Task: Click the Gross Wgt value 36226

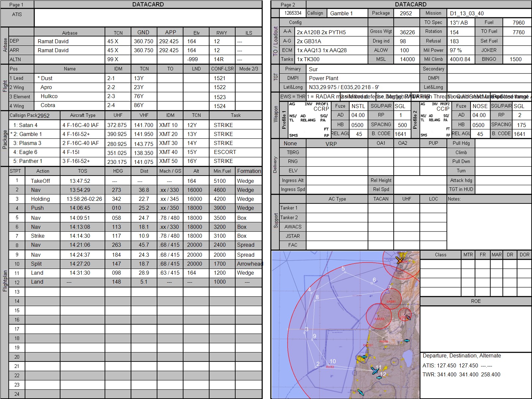Action: coord(407,32)
